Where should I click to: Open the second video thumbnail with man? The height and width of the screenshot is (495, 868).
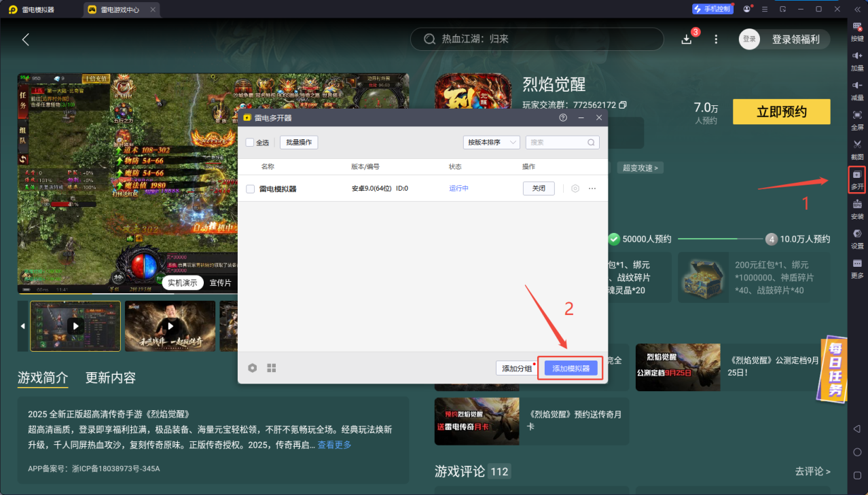coord(170,326)
